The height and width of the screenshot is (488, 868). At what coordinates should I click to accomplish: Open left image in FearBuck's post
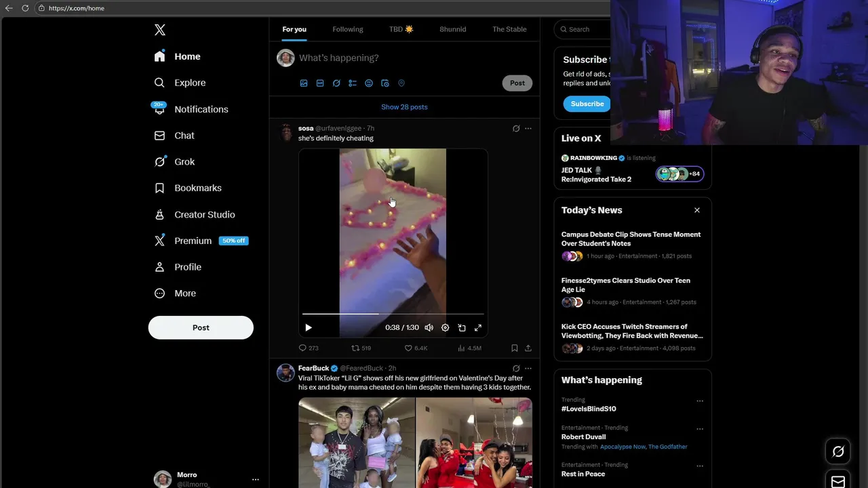[x=357, y=443]
